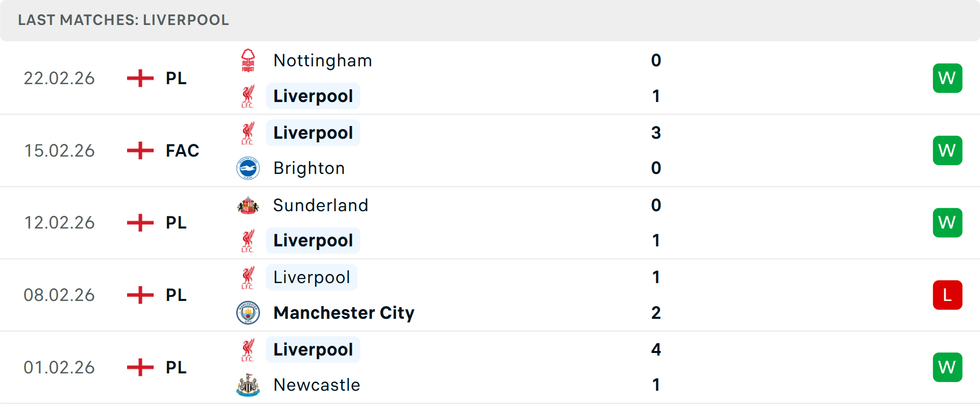Select the Newcastle club crest
The height and width of the screenshot is (404, 980).
point(248,385)
